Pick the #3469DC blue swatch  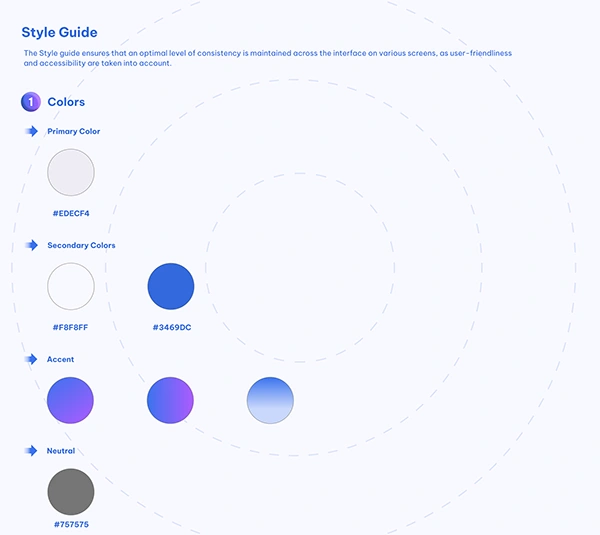tap(171, 286)
